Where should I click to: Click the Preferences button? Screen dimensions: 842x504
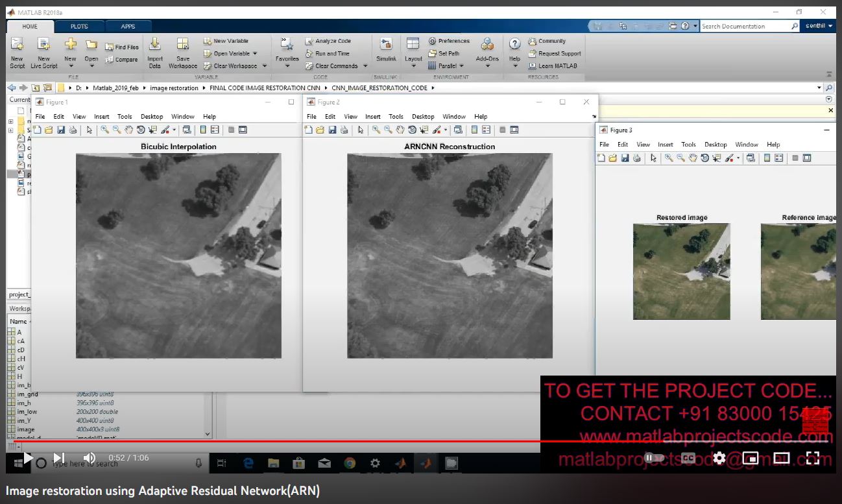click(x=449, y=41)
